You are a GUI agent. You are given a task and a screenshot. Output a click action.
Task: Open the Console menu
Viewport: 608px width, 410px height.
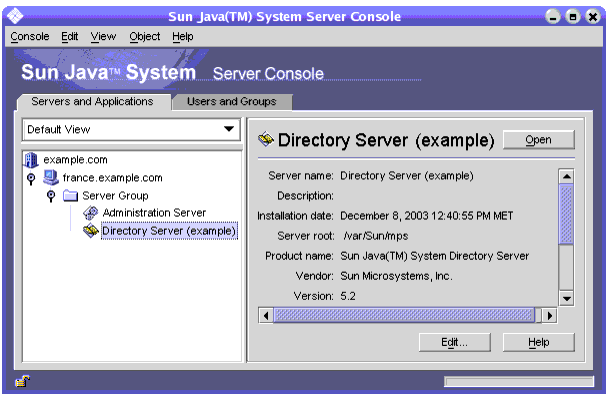pyautogui.click(x=30, y=36)
